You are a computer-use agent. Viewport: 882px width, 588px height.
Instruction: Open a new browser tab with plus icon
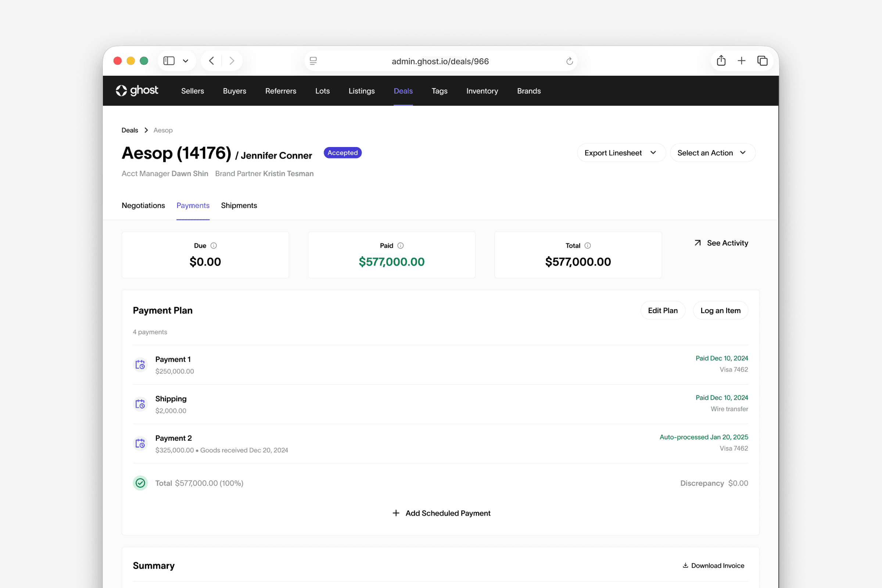click(741, 61)
